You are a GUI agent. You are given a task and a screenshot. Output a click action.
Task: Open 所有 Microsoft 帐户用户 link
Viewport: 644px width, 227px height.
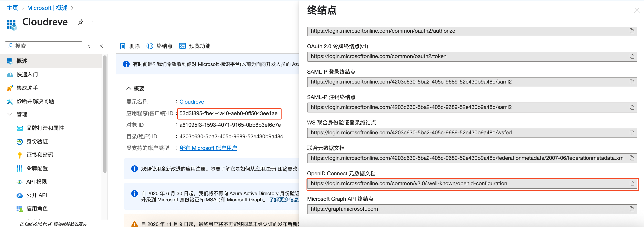(x=208, y=148)
